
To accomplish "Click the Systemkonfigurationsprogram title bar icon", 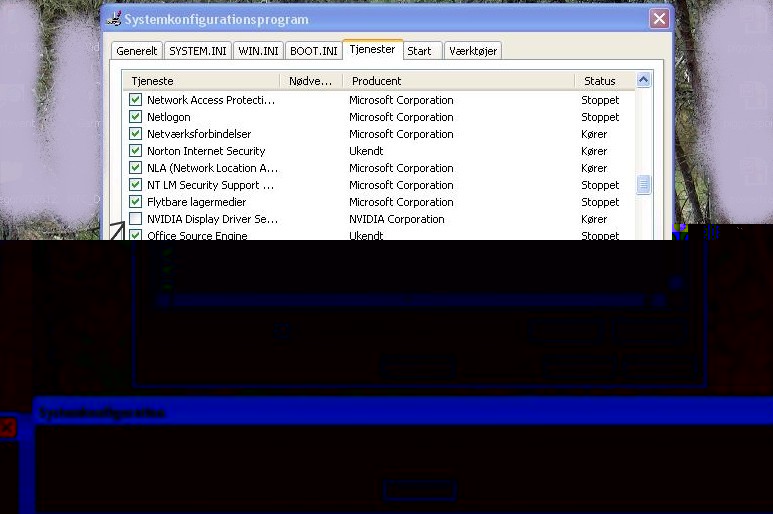I will 114,19.
